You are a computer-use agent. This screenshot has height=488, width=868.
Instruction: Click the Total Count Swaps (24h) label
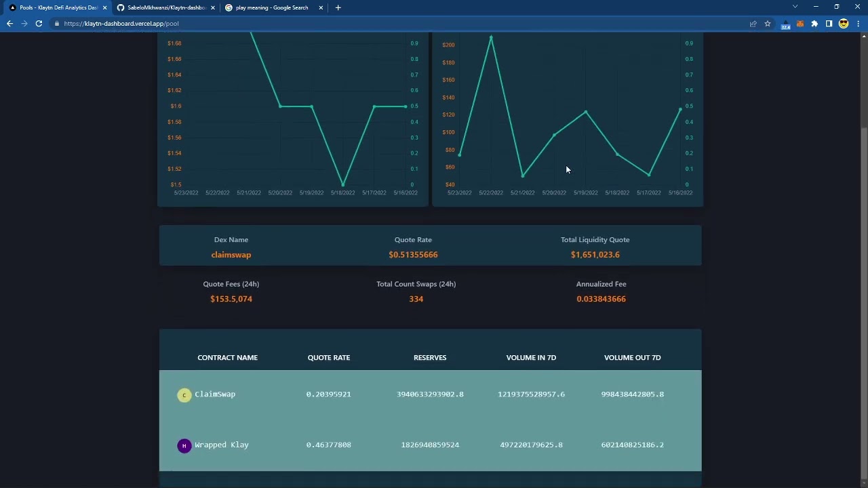[416, 284]
